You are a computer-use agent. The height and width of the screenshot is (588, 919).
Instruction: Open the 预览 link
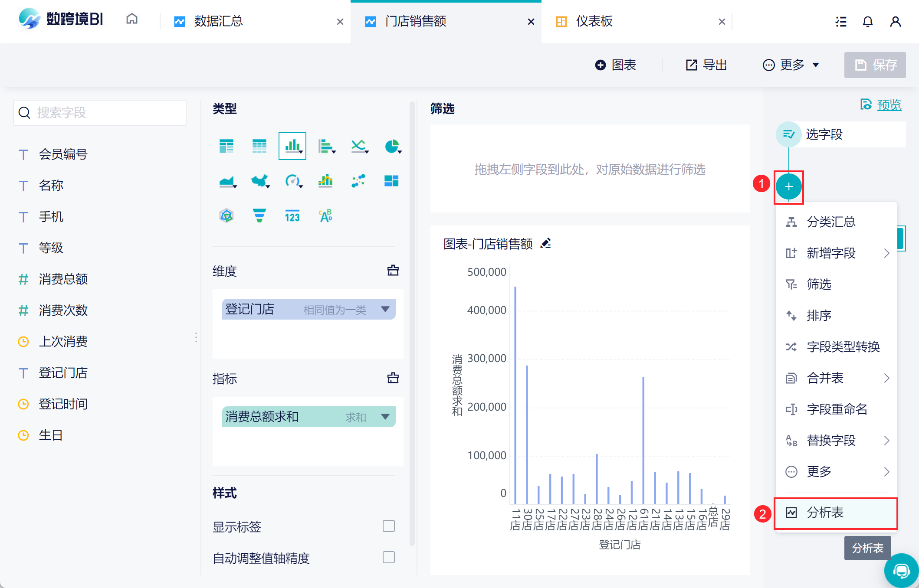tap(889, 105)
